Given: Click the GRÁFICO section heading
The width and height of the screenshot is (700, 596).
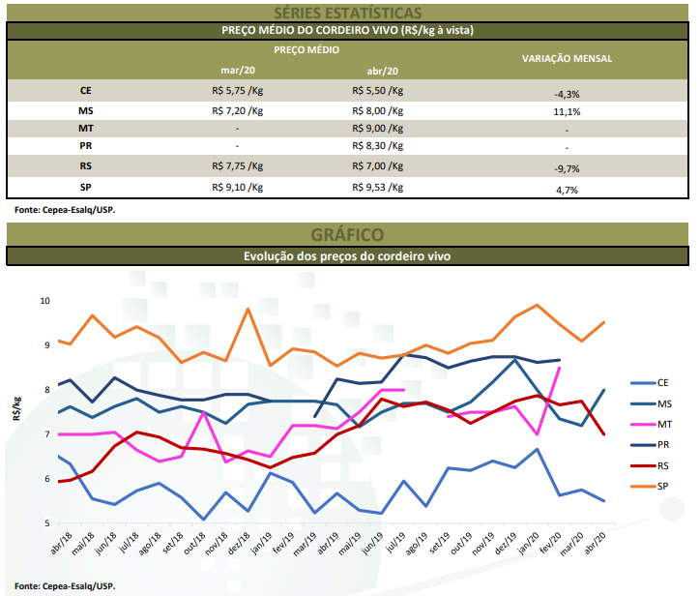Looking at the screenshot, I should (x=347, y=235).
